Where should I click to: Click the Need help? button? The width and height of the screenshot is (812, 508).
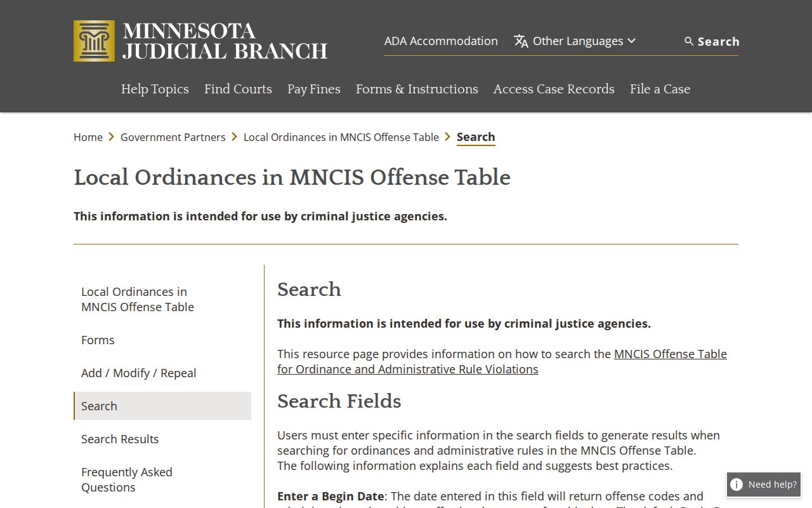[x=764, y=485]
